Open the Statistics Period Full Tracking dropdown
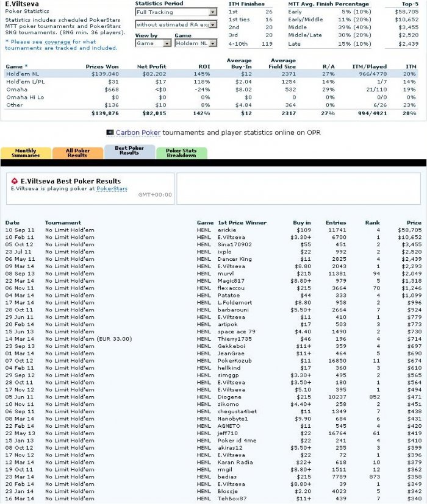This screenshot has width=427, height=504. click(176, 12)
